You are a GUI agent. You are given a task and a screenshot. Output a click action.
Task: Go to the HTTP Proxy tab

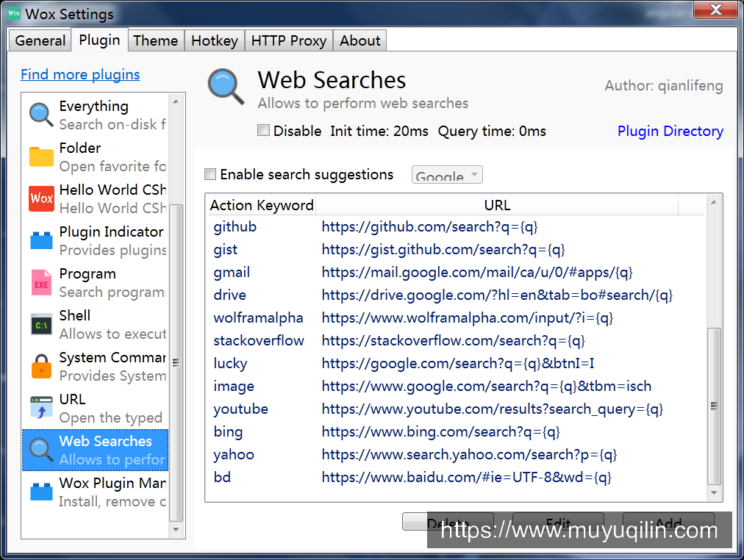click(289, 40)
